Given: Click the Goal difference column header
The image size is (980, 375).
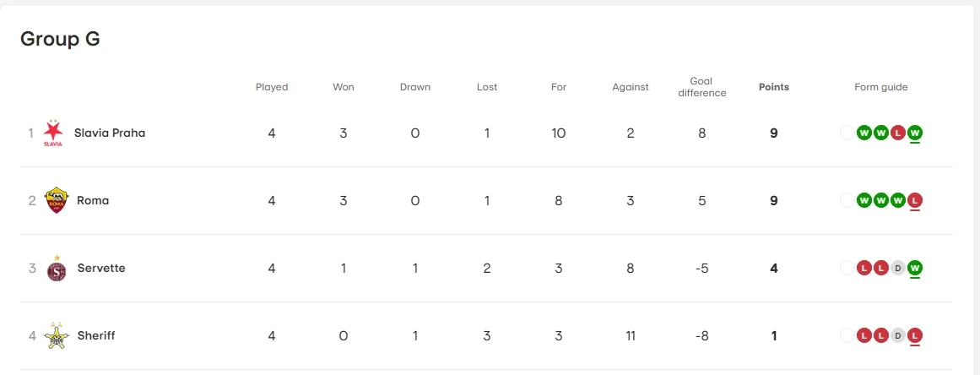Looking at the screenshot, I should 702,87.
